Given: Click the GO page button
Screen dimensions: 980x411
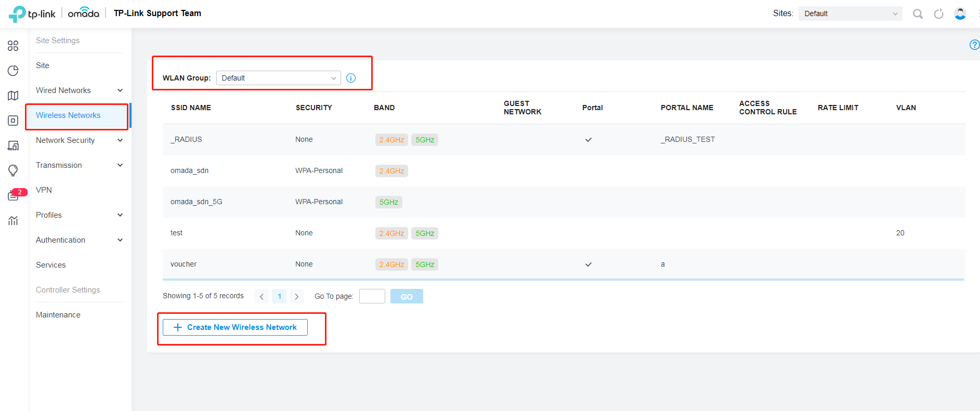Looking at the screenshot, I should pyautogui.click(x=407, y=296).
